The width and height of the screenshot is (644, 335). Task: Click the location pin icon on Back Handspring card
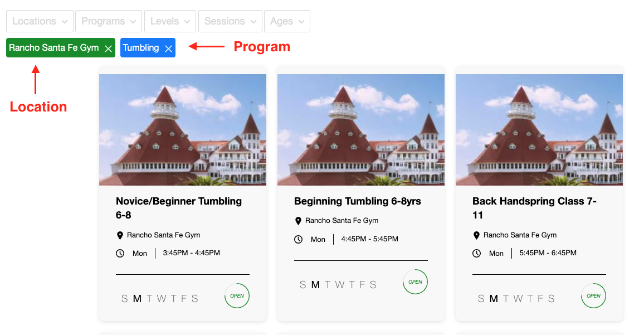476,235
